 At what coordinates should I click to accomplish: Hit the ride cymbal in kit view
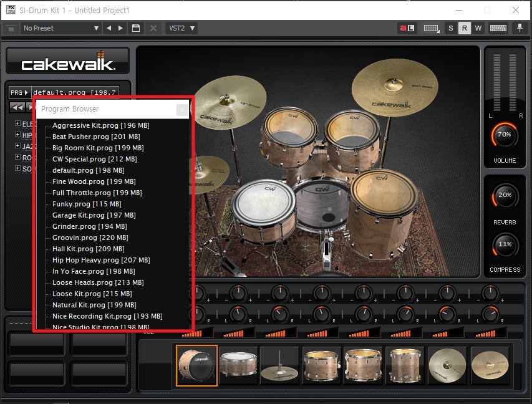pyautogui.click(x=395, y=87)
